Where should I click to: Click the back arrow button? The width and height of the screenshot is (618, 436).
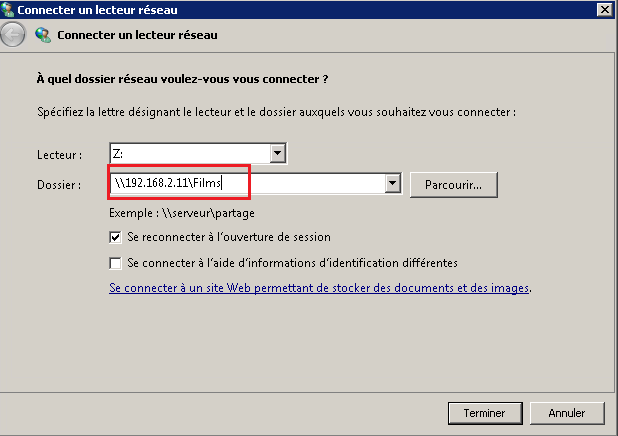click(13, 35)
